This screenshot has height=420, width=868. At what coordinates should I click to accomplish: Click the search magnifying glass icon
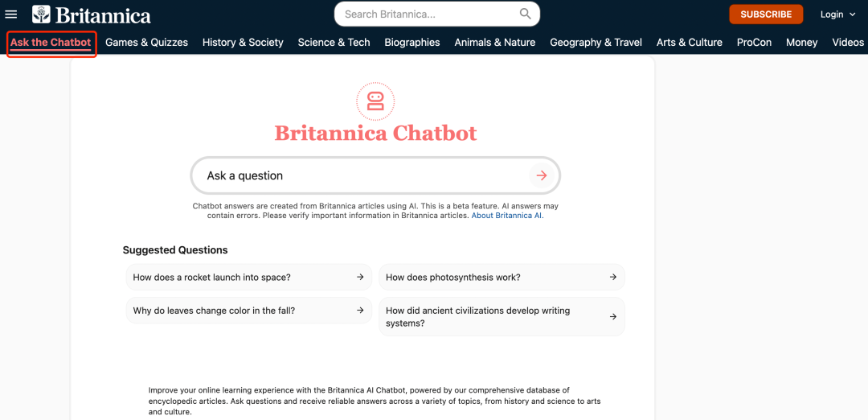(x=526, y=14)
